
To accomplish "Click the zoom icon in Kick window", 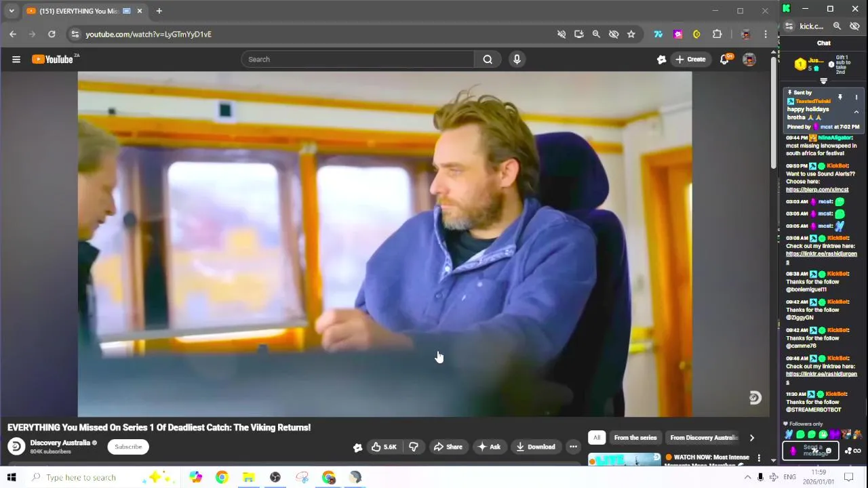I will click(837, 26).
